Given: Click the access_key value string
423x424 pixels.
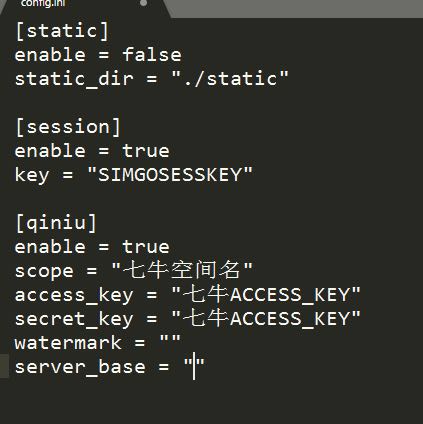Looking at the screenshot, I should (266, 295).
